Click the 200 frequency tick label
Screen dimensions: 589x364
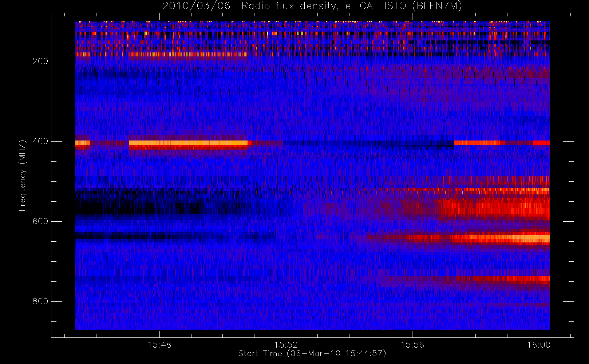[40, 61]
